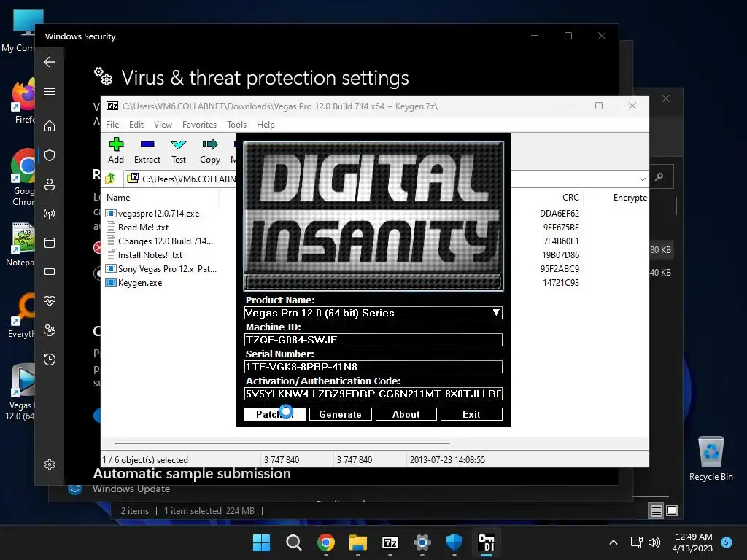
Task: Switch File Explorer to details view
Action: [656, 511]
